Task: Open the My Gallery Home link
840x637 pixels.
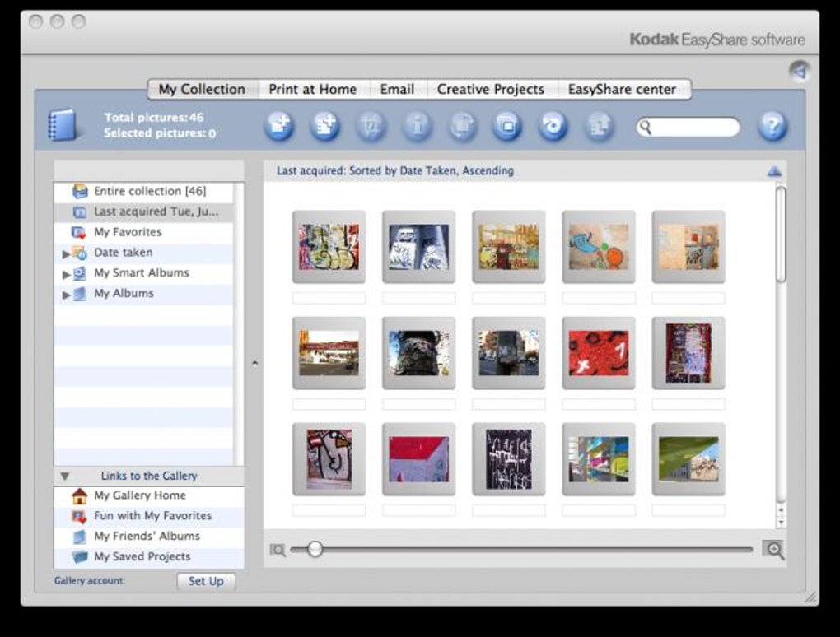Action: (x=140, y=495)
